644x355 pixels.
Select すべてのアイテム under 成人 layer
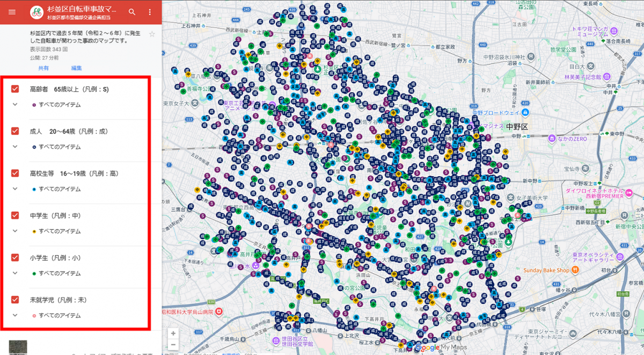(x=60, y=147)
